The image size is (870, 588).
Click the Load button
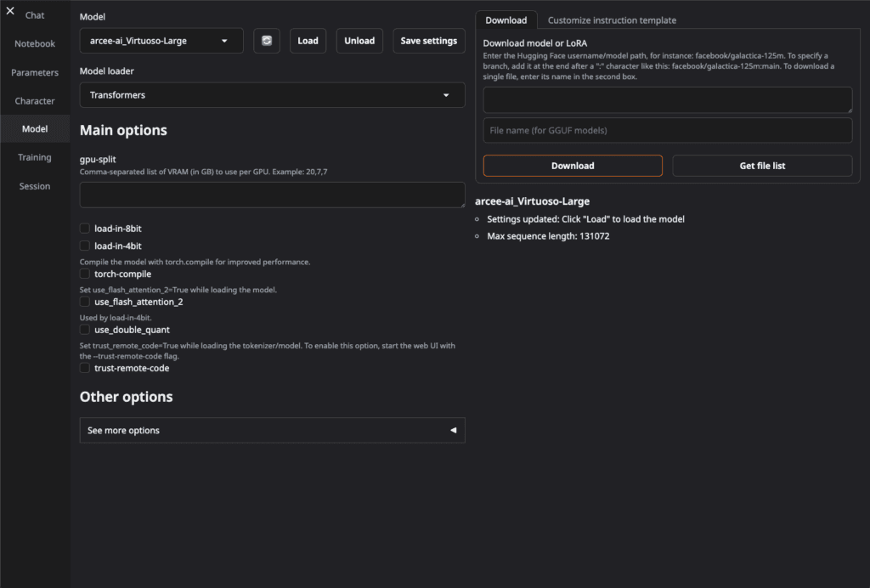pos(308,41)
